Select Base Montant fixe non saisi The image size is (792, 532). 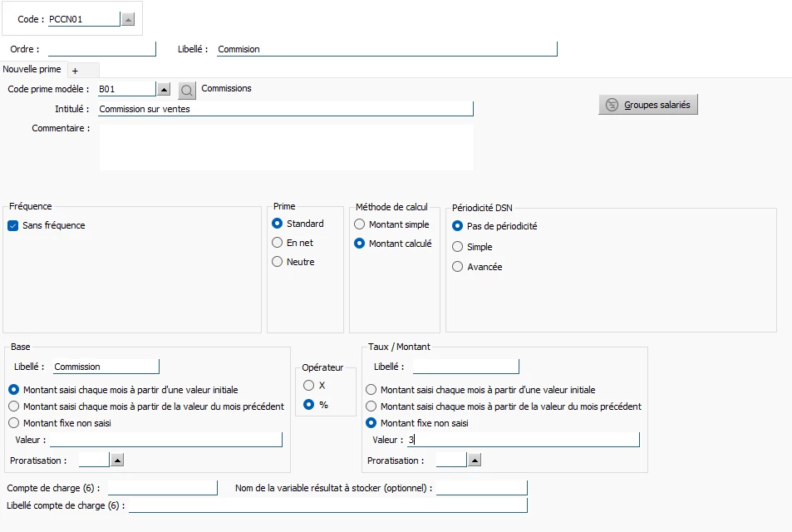pyautogui.click(x=13, y=423)
